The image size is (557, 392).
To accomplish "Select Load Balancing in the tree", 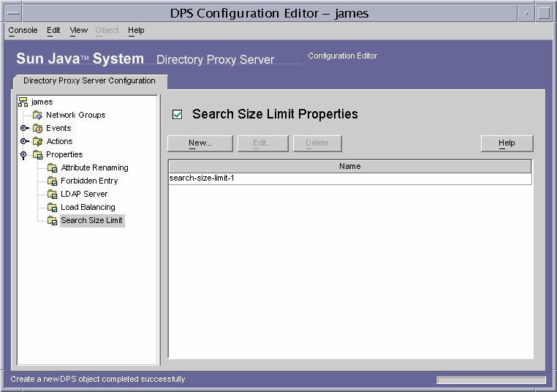I will pos(88,207).
